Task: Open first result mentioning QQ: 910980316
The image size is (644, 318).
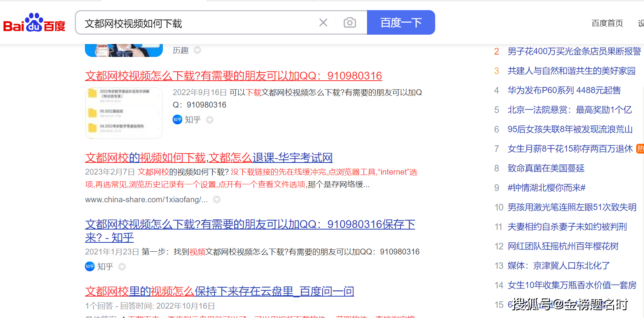Action: (x=233, y=76)
